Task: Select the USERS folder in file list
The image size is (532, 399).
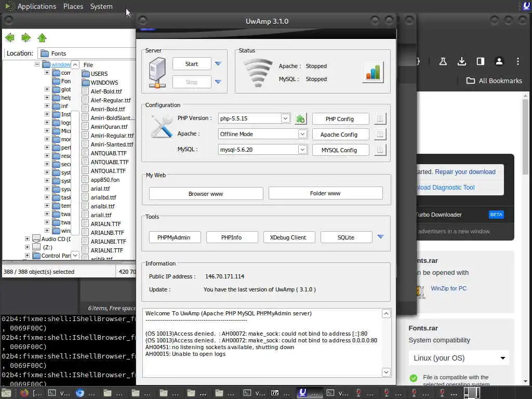Action: click(x=95, y=74)
